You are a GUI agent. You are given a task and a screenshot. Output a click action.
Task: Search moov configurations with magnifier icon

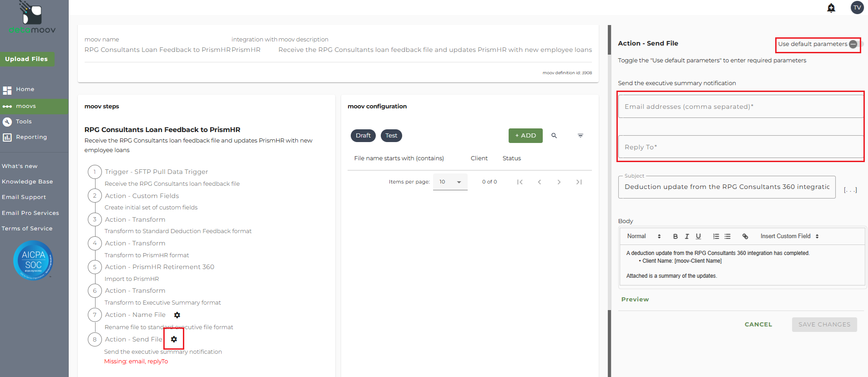coord(554,136)
